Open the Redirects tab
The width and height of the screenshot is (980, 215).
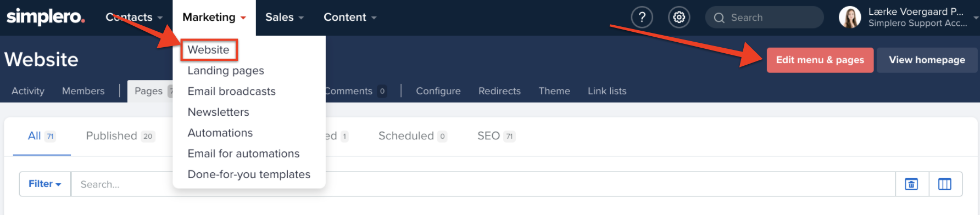pyautogui.click(x=499, y=91)
